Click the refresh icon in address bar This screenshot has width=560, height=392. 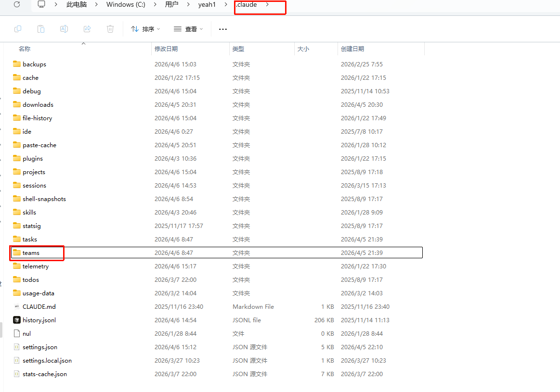(17, 4)
